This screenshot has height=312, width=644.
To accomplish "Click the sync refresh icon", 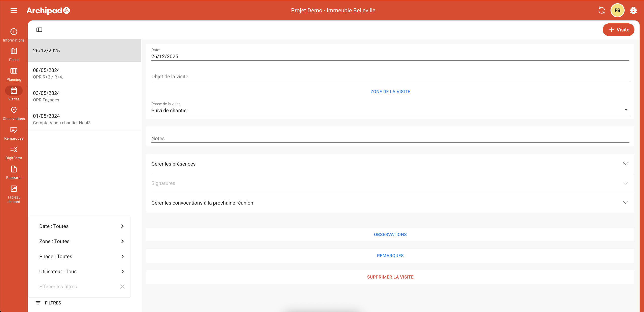I will [x=601, y=10].
